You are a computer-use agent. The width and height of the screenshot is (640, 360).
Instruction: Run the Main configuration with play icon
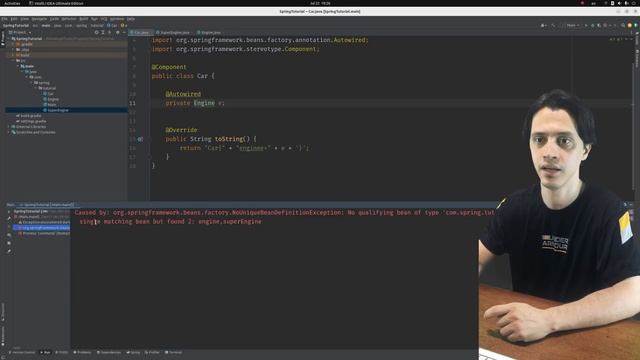(587, 25)
